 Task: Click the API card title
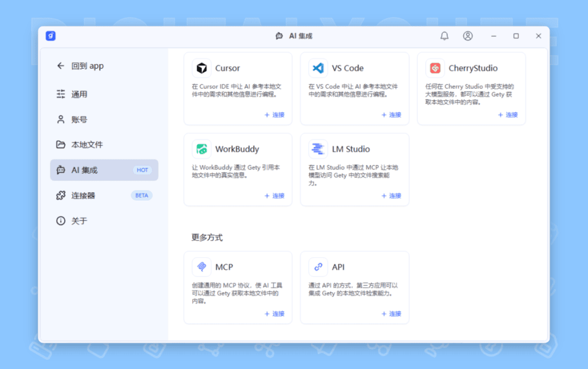tap(338, 267)
